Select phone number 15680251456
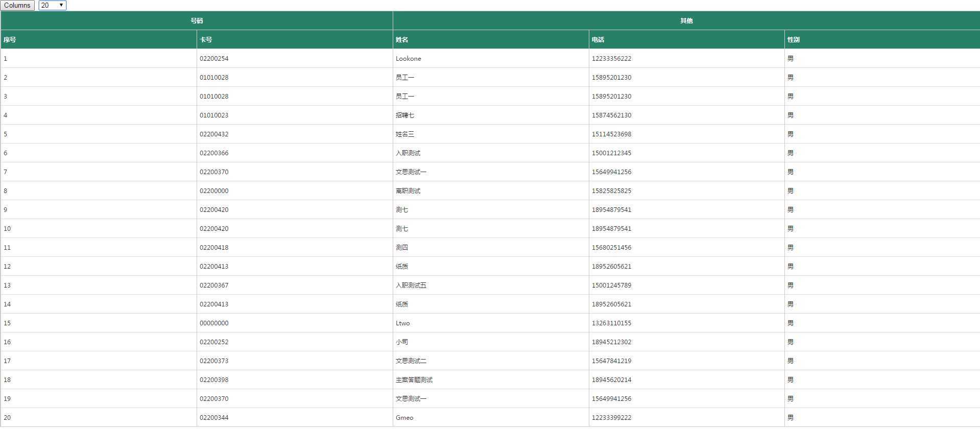Screen dimensions: 980x429 click(611, 248)
